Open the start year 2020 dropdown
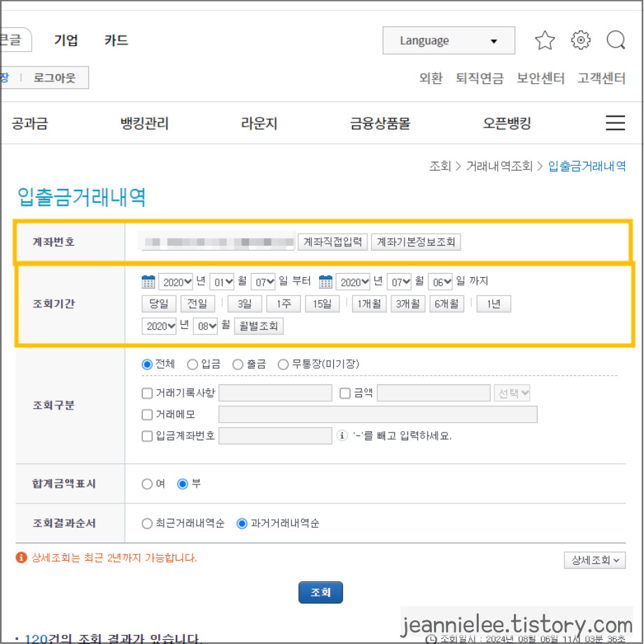 coord(176,281)
